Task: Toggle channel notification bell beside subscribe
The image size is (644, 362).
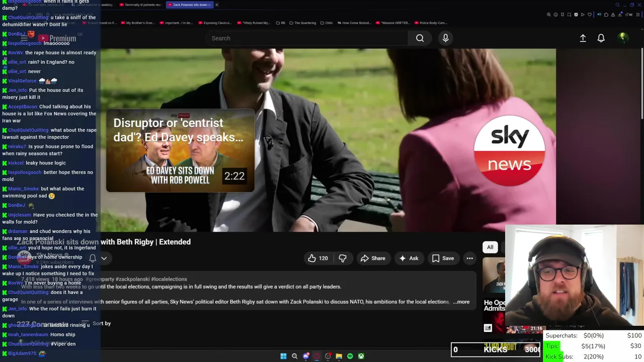Action: (93, 258)
